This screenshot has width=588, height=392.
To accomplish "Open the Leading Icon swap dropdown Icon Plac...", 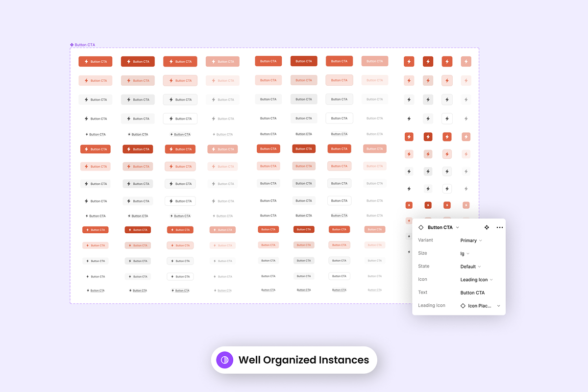I will pos(480,306).
